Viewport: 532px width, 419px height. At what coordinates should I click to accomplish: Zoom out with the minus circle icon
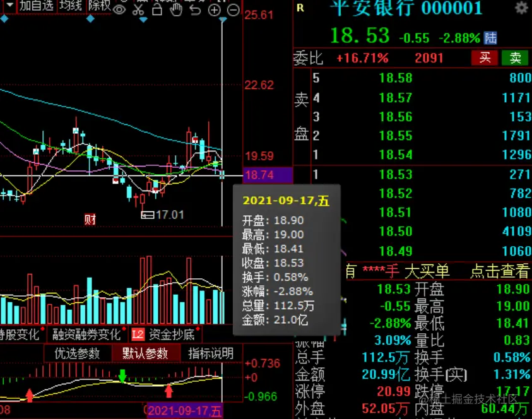point(233,10)
